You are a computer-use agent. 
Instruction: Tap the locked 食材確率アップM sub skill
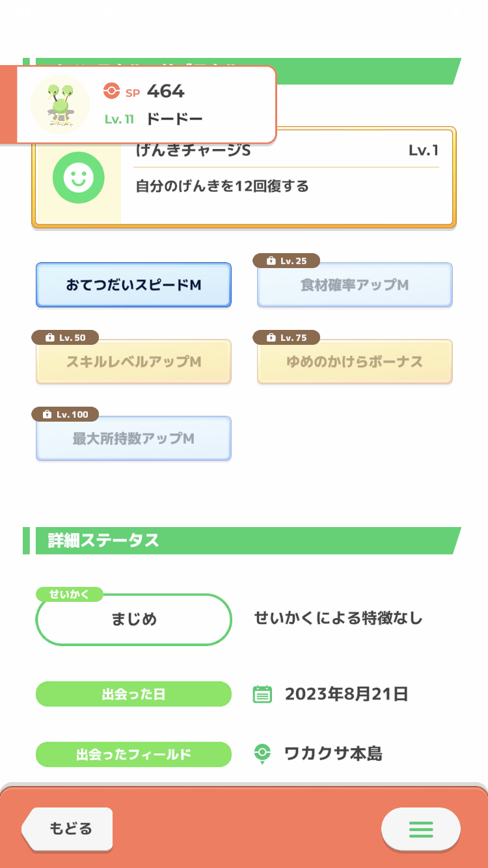click(355, 286)
